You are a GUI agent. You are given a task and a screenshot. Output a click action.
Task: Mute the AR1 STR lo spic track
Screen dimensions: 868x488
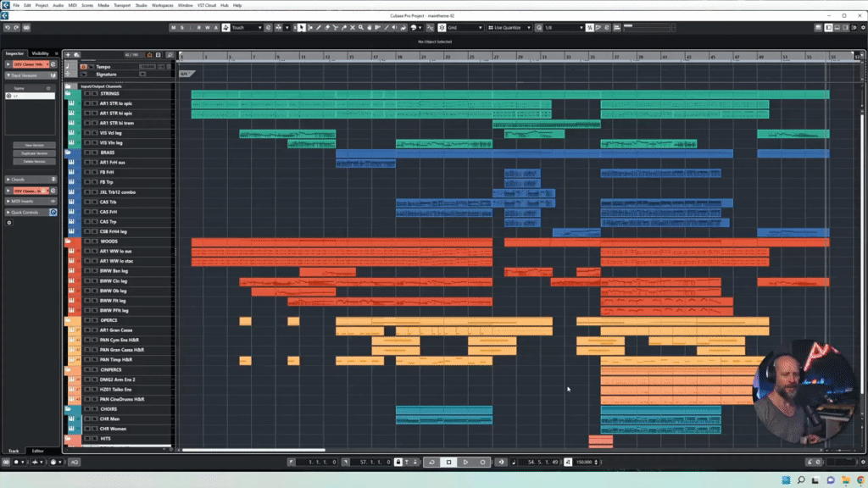[87, 103]
